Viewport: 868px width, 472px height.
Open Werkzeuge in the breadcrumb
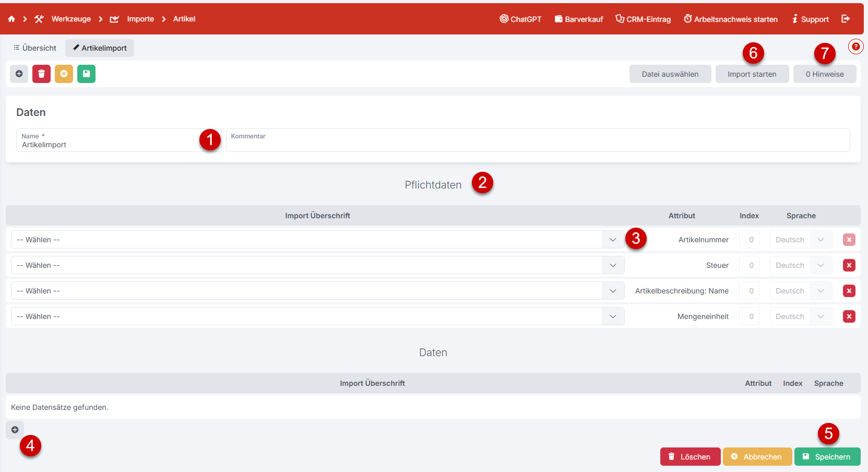(71, 19)
